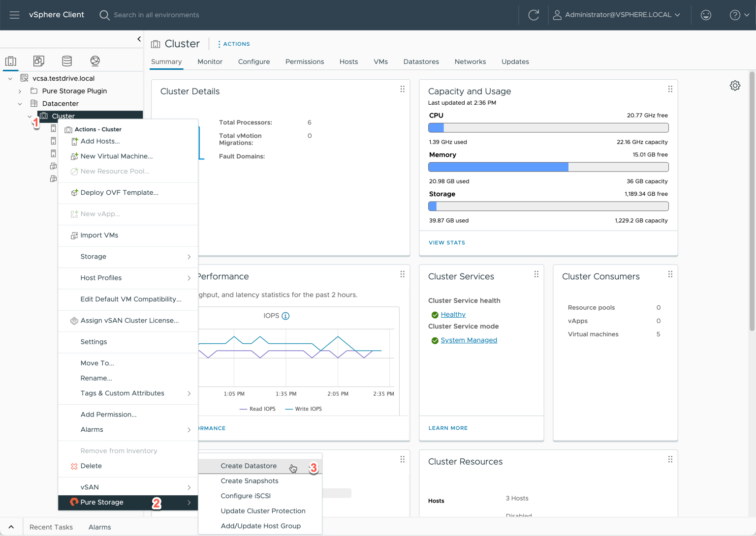756x536 pixels.
Task: Click the Memory usage progress bar
Action: (548, 167)
